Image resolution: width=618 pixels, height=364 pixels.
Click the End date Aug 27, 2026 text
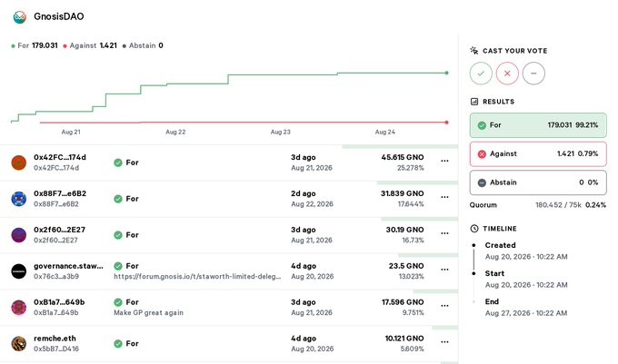[526, 313]
